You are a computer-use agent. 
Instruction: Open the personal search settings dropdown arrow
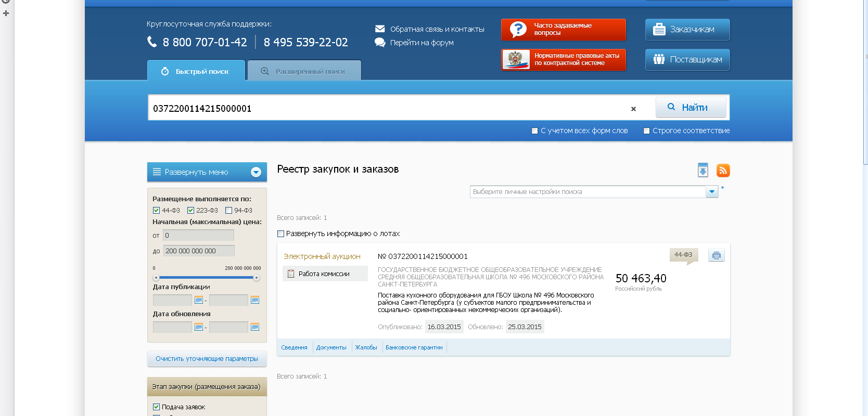coord(712,192)
